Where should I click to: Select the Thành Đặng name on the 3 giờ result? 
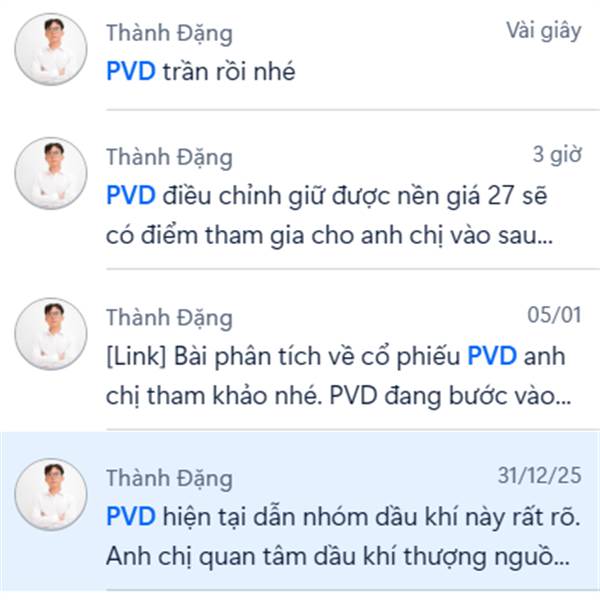tap(169, 158)
